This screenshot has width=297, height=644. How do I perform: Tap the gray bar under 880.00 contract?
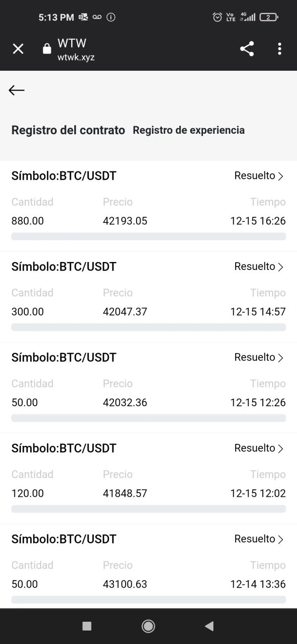tap(148, 236)
